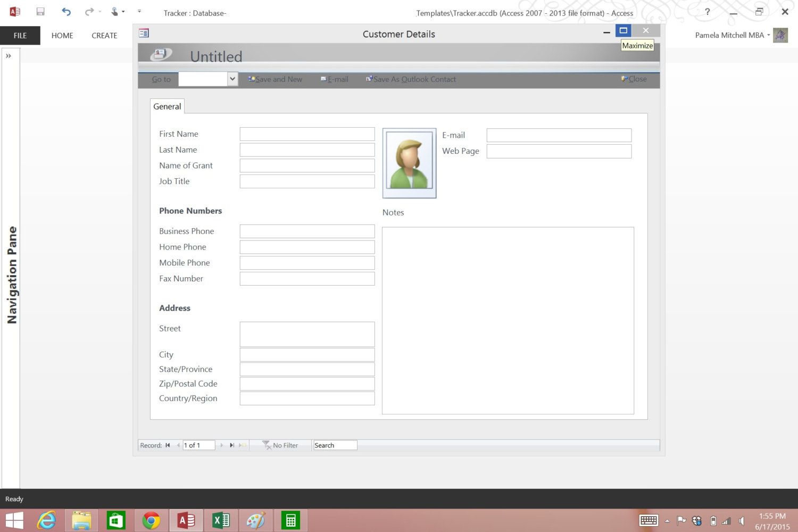
Task: Click the E-mail input field
Action: coord(559,135)
